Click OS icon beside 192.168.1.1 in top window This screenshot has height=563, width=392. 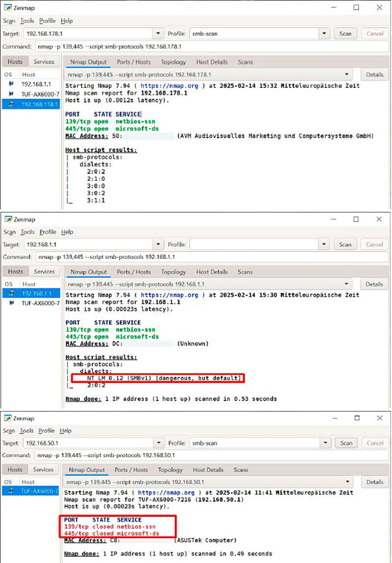pos(11,84)
